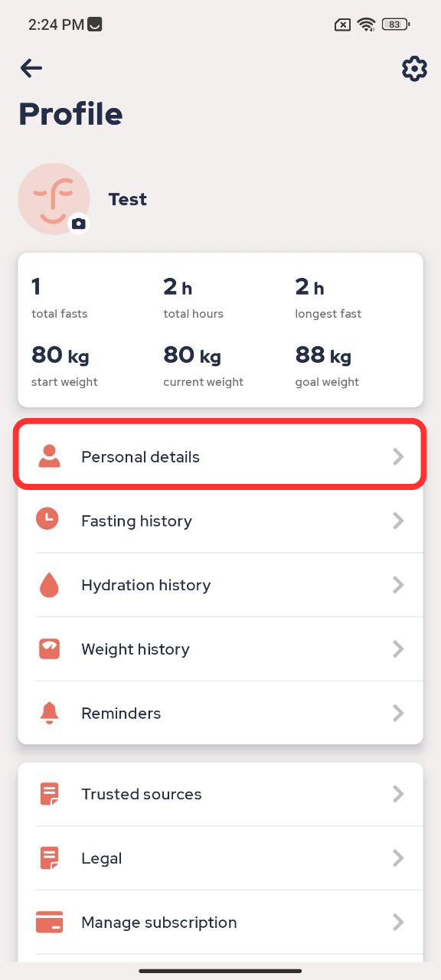Tap the Trusted sources document icon
The width and height of the screenshot is (441, 980).
pyautogui.click(x=49, y=794)
